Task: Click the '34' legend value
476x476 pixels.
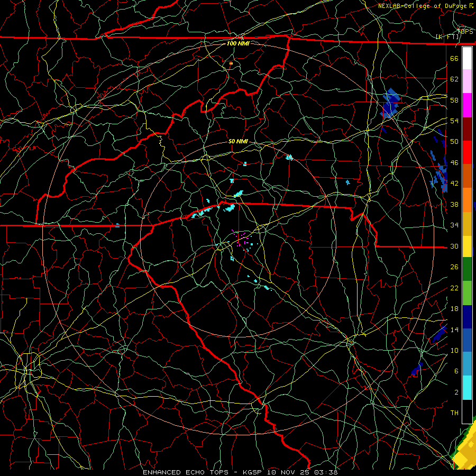Action: coord(454,225)
